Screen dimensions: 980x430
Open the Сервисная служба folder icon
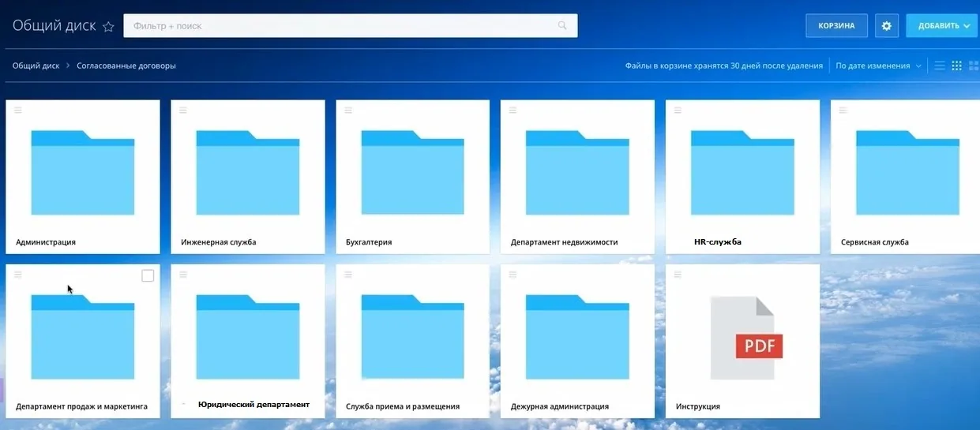907,173
